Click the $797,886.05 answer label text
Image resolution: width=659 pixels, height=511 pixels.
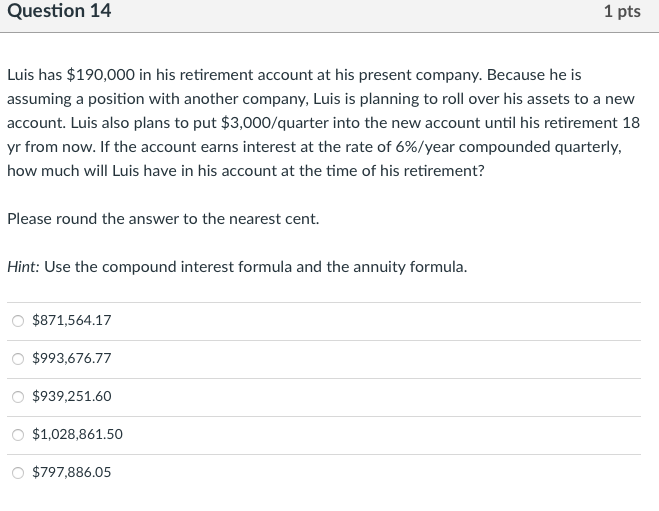click(x=72, y=473)
